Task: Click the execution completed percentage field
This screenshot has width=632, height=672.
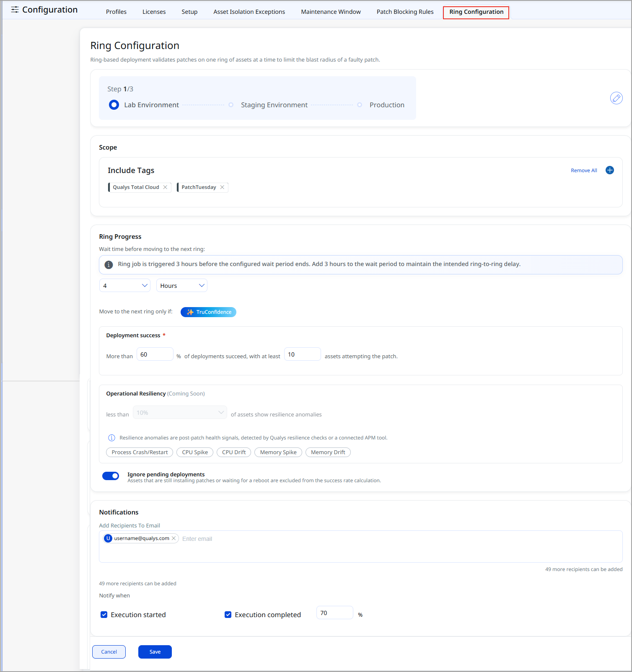Action: click(x=335, y=613)
